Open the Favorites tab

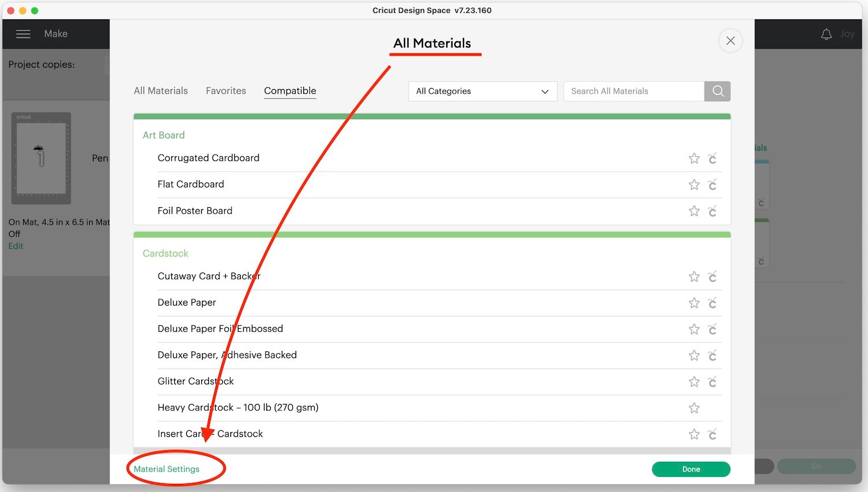point(226,91)
